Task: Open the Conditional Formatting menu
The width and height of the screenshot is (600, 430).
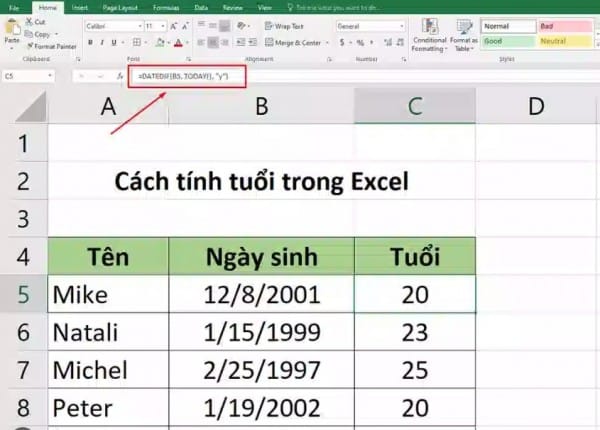Action: (429, 35)
